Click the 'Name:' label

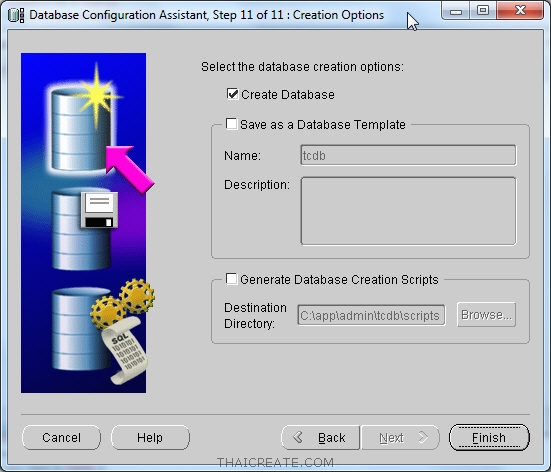[242, 155]
